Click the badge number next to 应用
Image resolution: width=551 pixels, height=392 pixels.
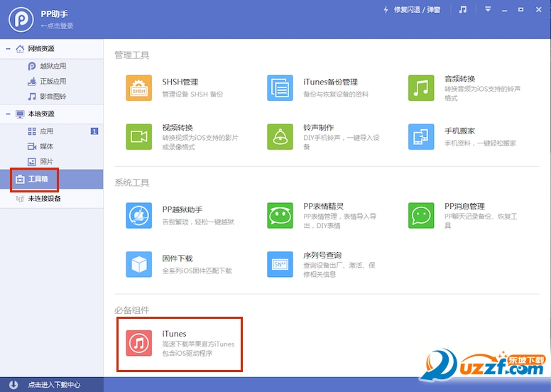94,131
